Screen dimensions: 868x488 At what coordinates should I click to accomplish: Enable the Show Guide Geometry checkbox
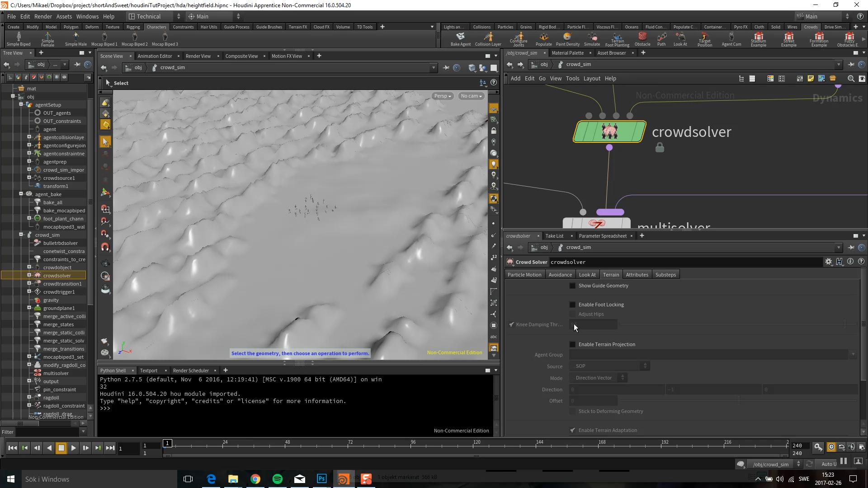click(x=572, y=286)
